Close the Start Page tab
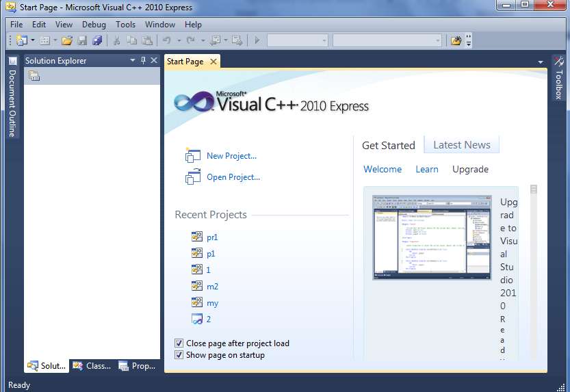Image resolution: width=570 pixels, height=392 pixels. coord(213,62)
